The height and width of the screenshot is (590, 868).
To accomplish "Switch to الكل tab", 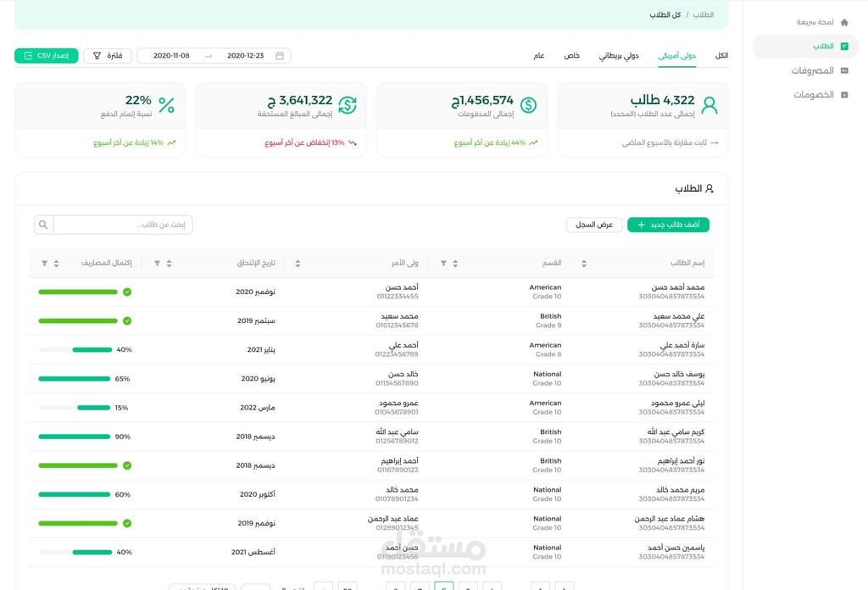I will pyautogui.click(x=721, y=56).
